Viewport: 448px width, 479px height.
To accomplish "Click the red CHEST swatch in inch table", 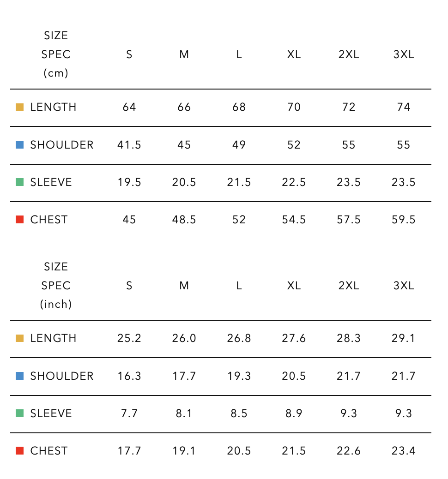I will pos(19,451).
